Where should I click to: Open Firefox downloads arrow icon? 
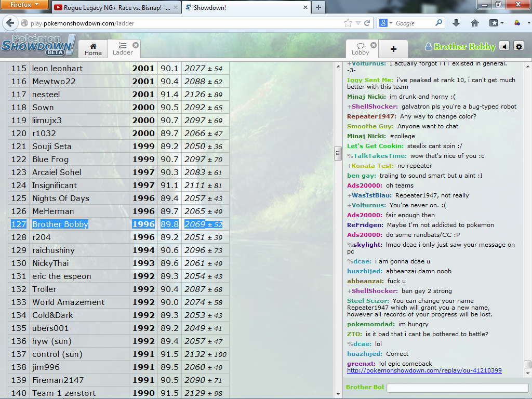click(x=456, y=23)
